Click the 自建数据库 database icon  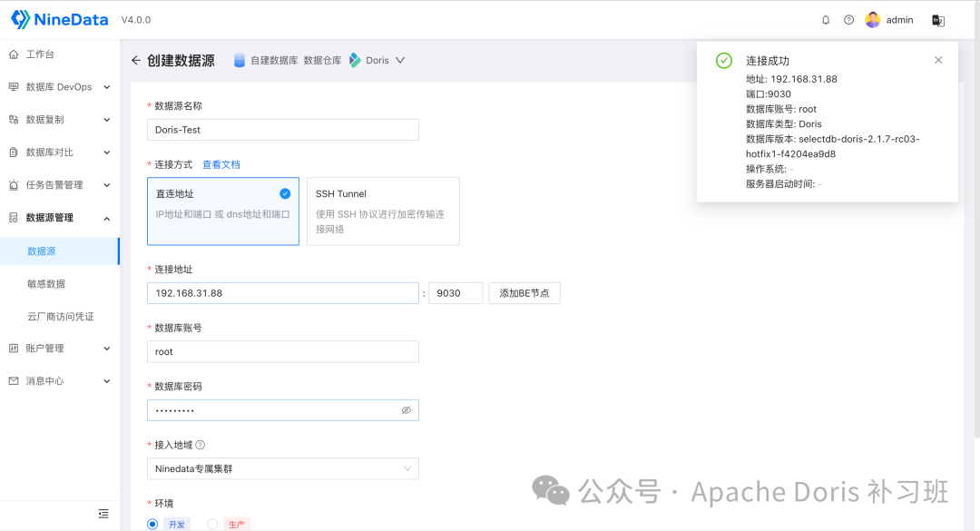coord(240,60)
